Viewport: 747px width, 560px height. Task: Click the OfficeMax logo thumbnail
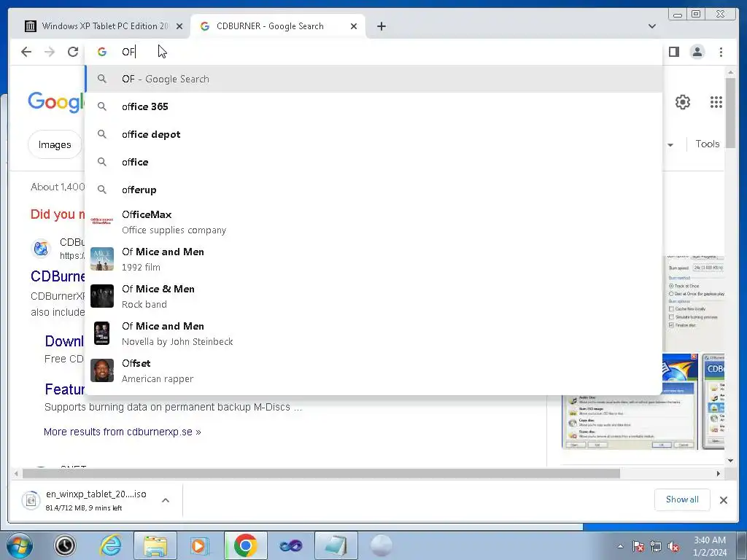pos(102,222)
